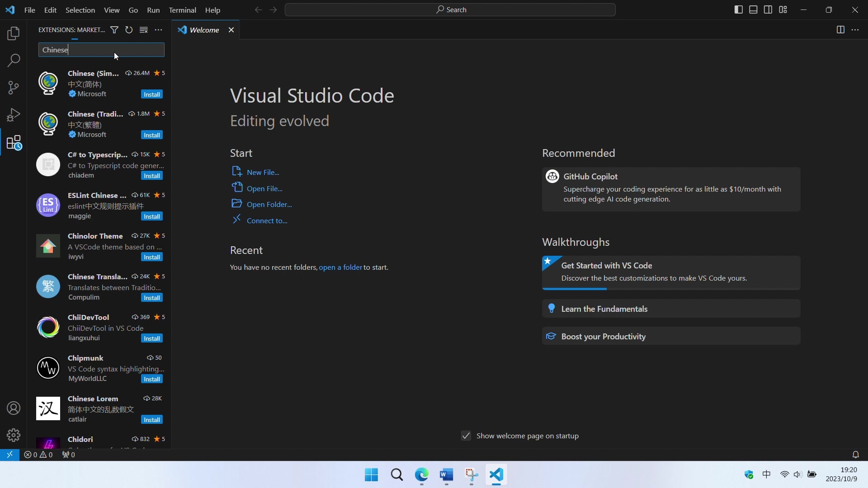The image size is (868, 488).
Task: Install ESLint Chinese extension
Action: pyautogui.click(x=152, y=216)
